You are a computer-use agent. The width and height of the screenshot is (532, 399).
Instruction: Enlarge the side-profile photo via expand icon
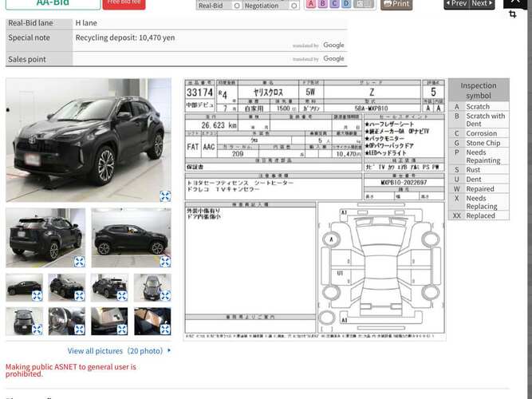tap(165, 262)
